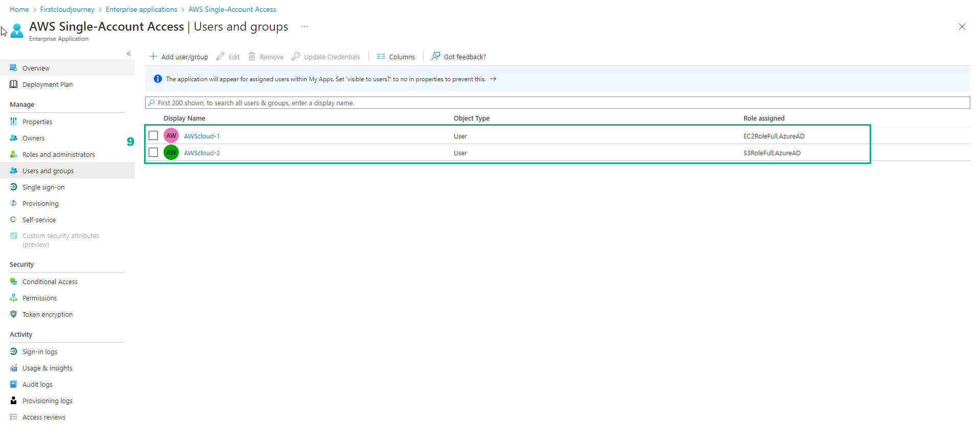Open the AWScloud-2 user link
Screen dimensions: 980x445
202,153
